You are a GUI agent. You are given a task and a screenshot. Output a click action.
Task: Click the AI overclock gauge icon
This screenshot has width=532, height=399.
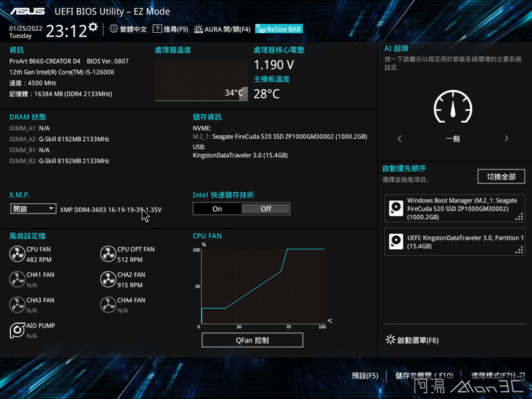coord(453,107)
